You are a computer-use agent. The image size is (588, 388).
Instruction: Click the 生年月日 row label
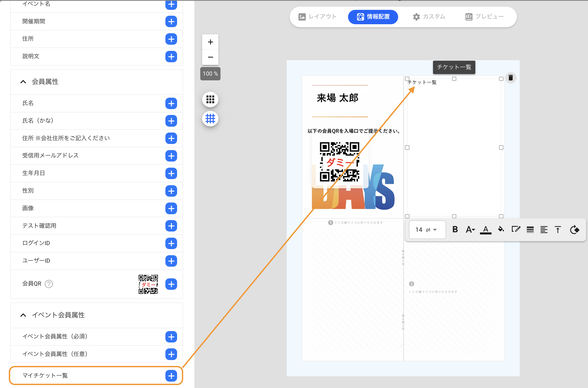click(x=34, y=173)
